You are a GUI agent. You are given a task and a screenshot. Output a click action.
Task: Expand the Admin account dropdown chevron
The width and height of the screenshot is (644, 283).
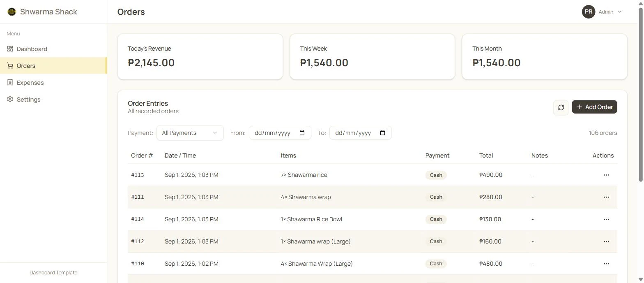(620, 12)
